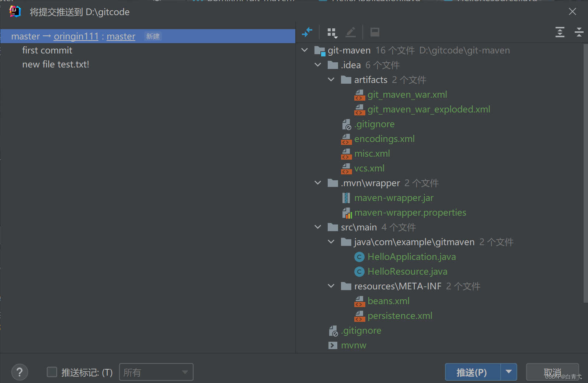
Task: Click the encodings.xml file icon
Action: point(346,139)
